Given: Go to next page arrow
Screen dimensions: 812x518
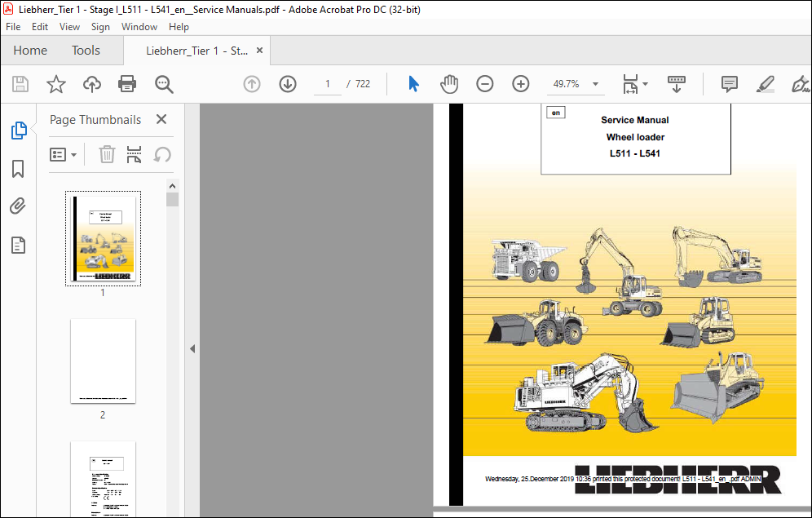Looking at the screenshot, I should [288, 84].
